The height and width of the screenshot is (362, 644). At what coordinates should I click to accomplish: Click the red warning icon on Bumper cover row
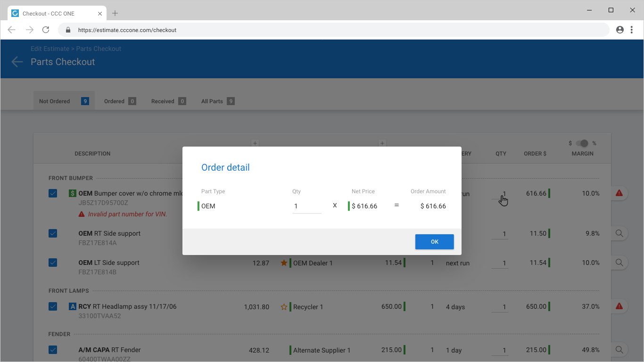[x=619, y=193]
